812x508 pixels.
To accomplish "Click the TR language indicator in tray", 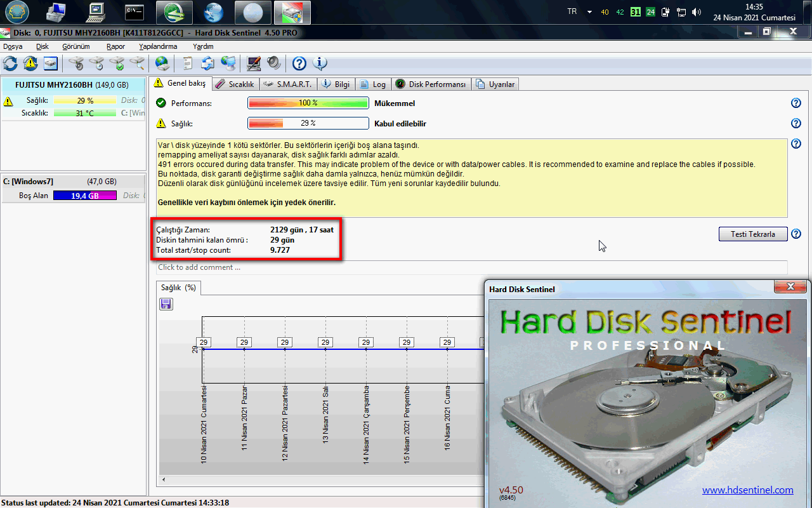I will coord(572,11).
